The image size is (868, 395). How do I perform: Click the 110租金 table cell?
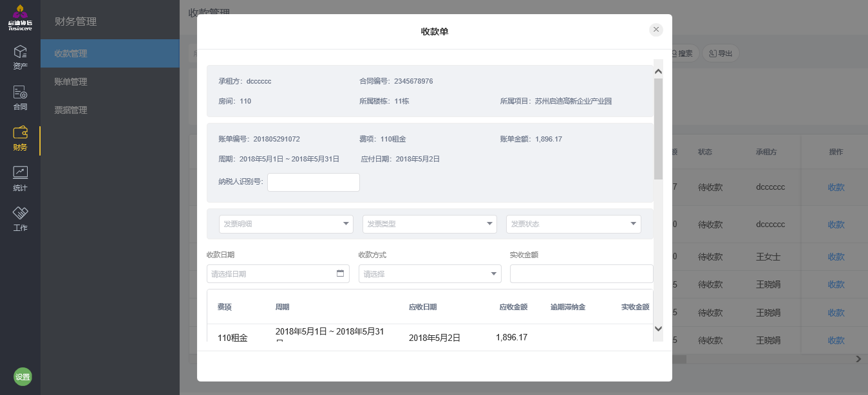[232, 338]
